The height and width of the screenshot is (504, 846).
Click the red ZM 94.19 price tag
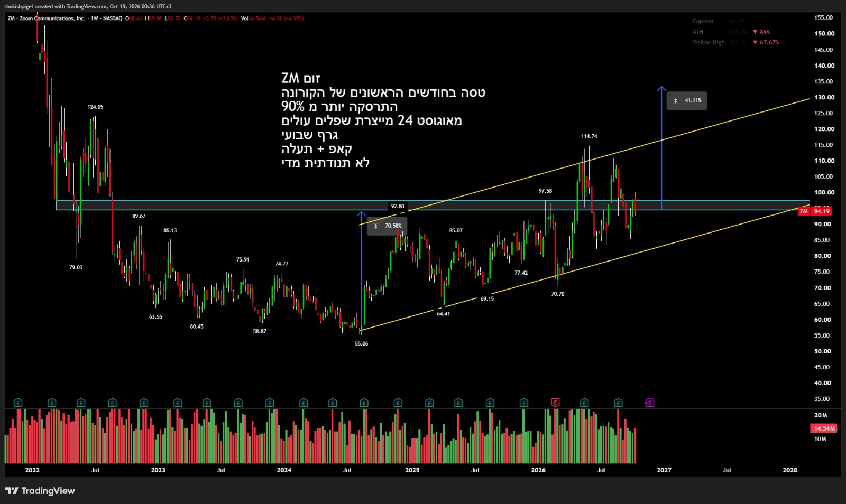coord(815,211)
